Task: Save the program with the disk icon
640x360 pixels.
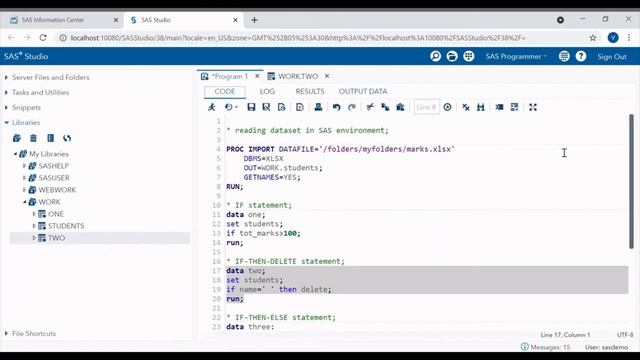Action: 251,107
